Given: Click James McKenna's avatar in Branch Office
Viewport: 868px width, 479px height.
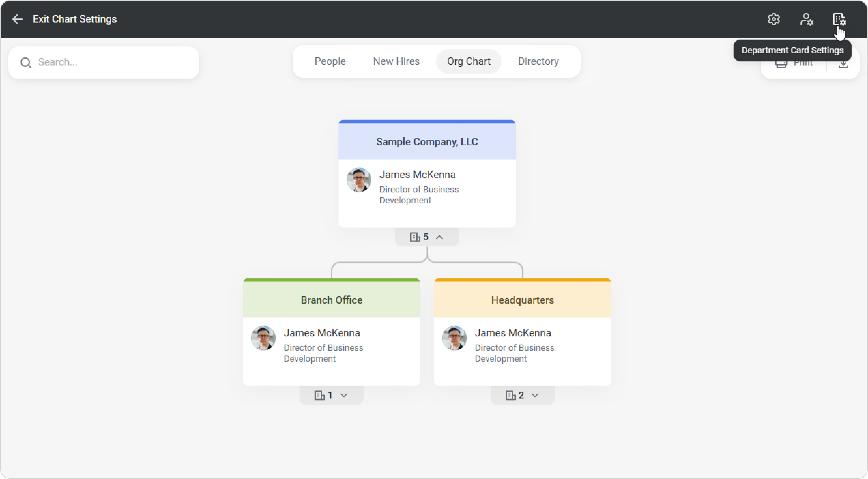Looking at the screenshot, I should coord(263,338).
